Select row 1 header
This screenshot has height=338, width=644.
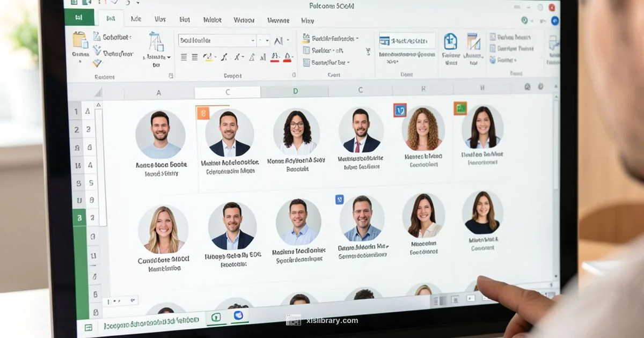[x=77, y=112]
